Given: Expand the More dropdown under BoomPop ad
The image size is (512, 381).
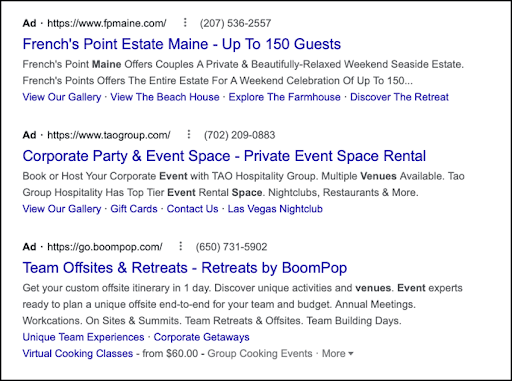Looking at the screenshot, I should point(337,353).
